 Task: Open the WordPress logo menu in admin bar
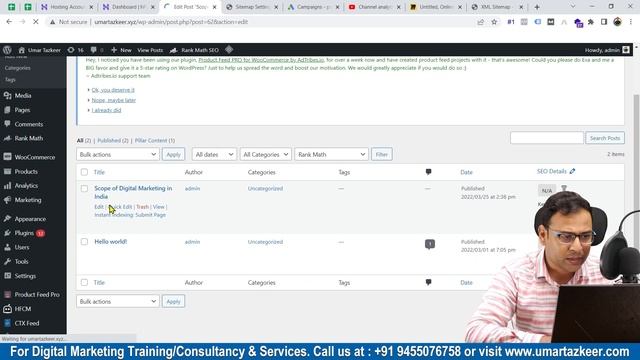pyautogui.click(x=7, y=50)
